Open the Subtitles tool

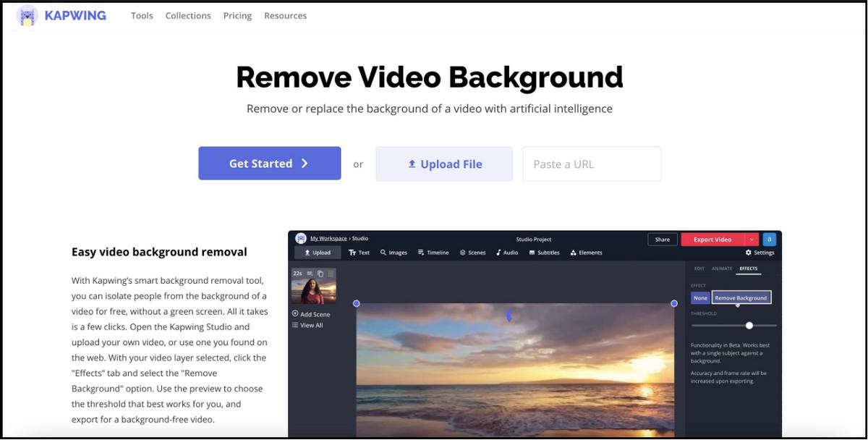544,253
